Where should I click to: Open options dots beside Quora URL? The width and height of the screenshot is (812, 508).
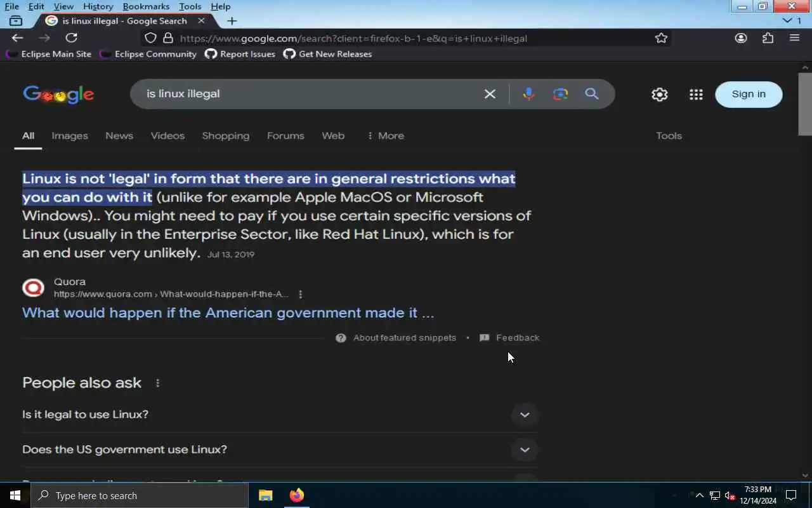point(300,294)
